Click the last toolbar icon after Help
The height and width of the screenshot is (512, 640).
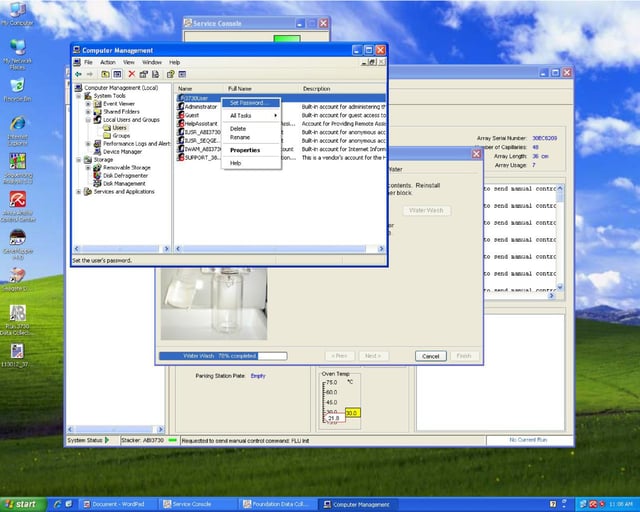click(182, 74)
